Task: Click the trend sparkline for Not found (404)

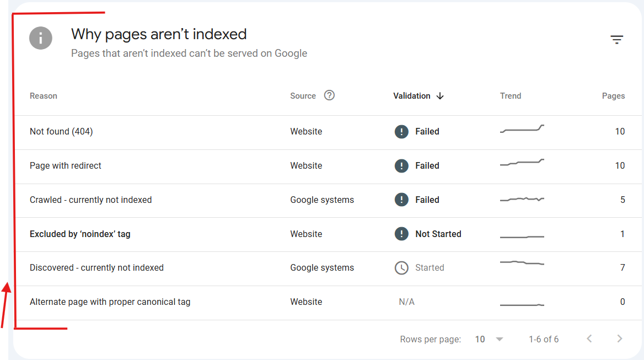Action: 522,130
